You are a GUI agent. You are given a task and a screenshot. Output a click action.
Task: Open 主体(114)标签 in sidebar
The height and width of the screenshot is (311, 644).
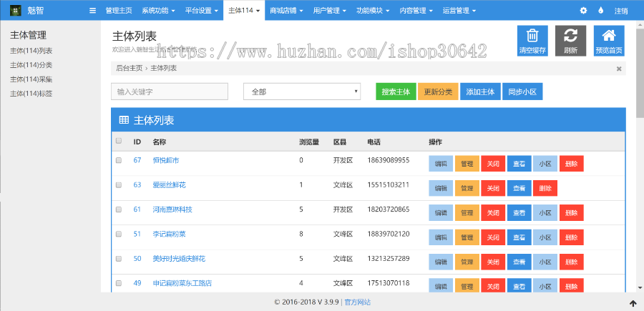click(x=31, y=94)
